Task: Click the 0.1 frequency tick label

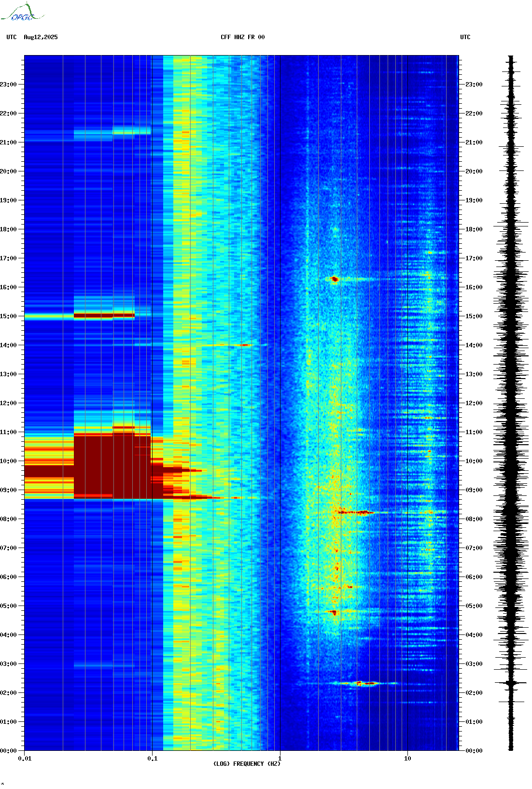Action: pos(152,758)
